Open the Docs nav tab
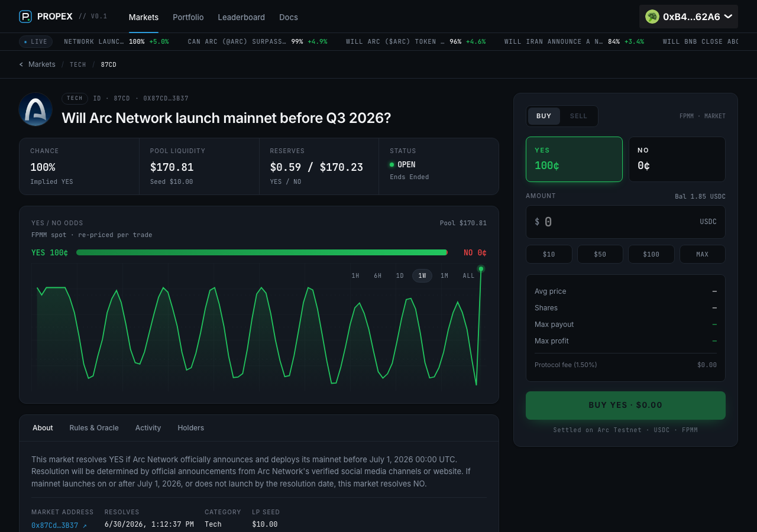Image resolution: width=757 pixels, height=532 pixels. [289, 17]
